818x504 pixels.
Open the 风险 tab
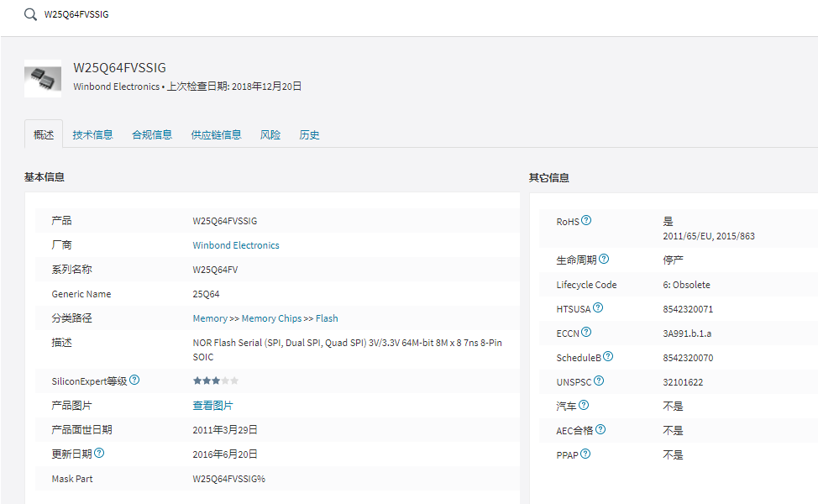(270, 134)
